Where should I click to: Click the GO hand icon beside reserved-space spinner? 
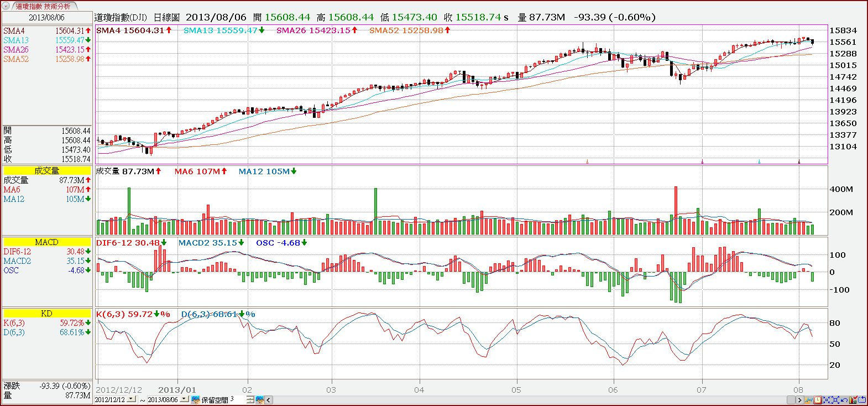[260, 399]
